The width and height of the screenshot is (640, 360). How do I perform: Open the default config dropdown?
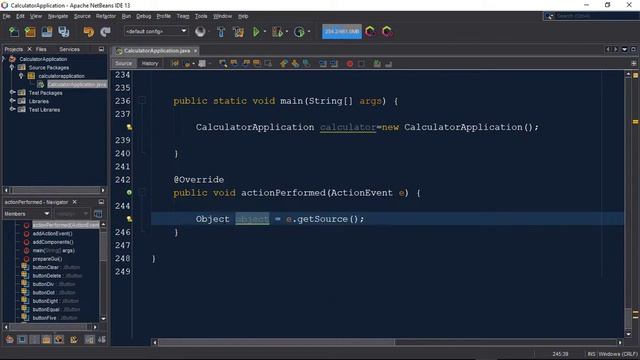click(x=156, y=31)
